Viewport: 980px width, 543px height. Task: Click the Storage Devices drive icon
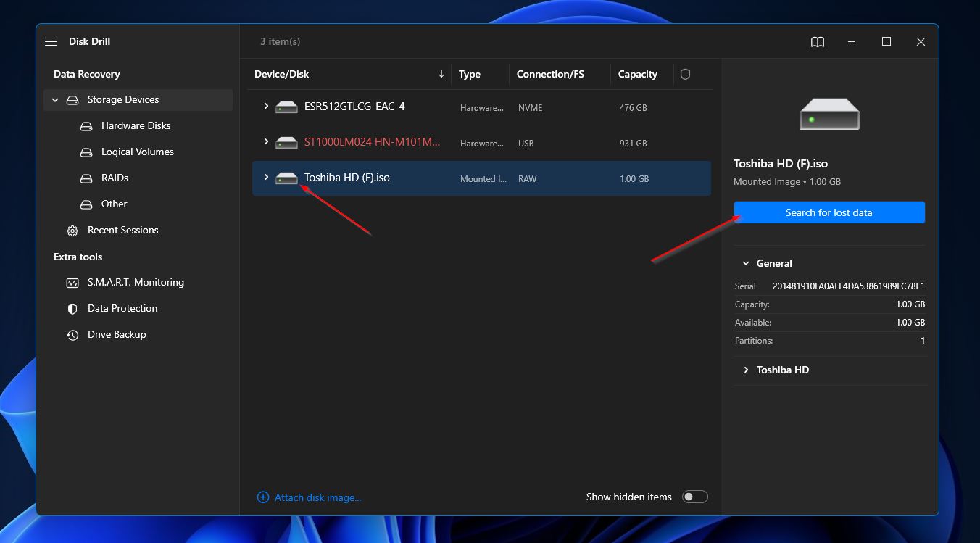click(x=72, y=100)
